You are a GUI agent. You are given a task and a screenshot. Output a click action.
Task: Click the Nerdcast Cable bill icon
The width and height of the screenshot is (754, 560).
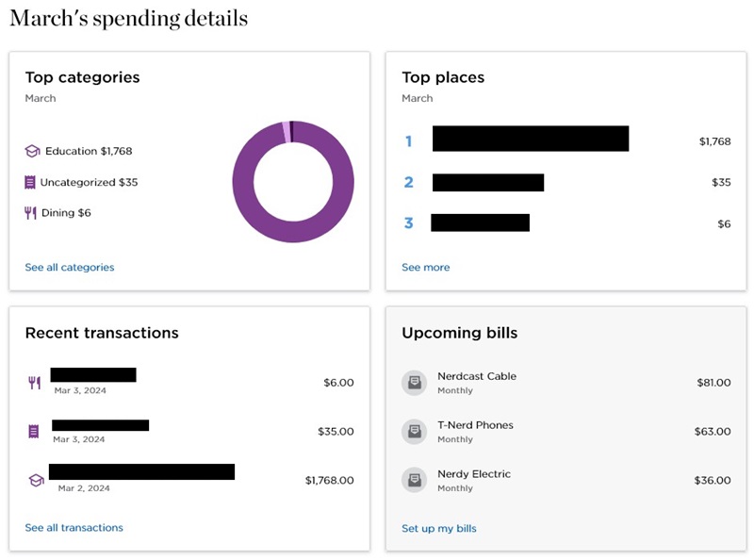(x=415, y=383)
